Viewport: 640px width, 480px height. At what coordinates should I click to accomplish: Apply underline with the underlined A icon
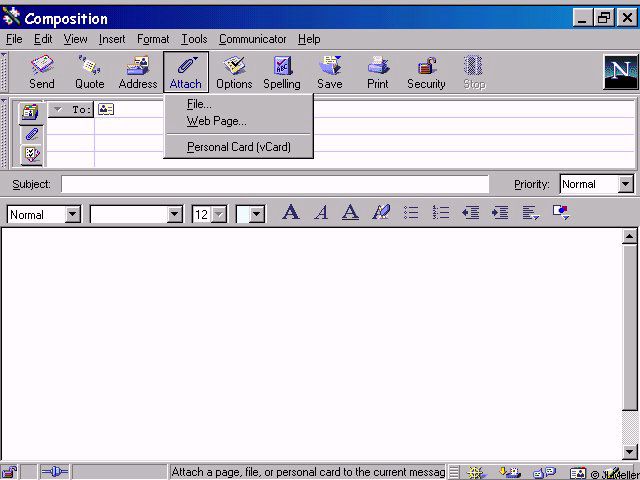pyautogui.click(x=350, y=212)
